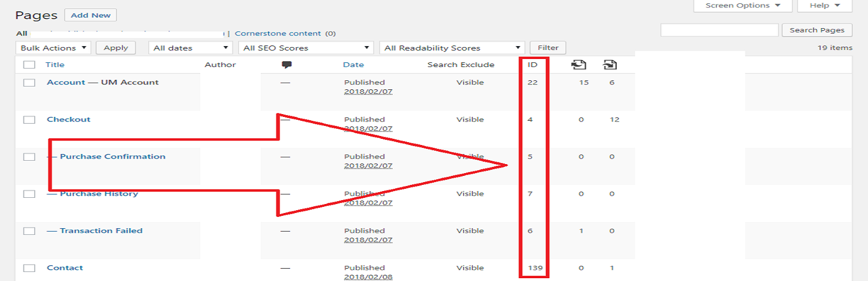
Task: Click the ID column header
Action: click(x=532, y=65)
